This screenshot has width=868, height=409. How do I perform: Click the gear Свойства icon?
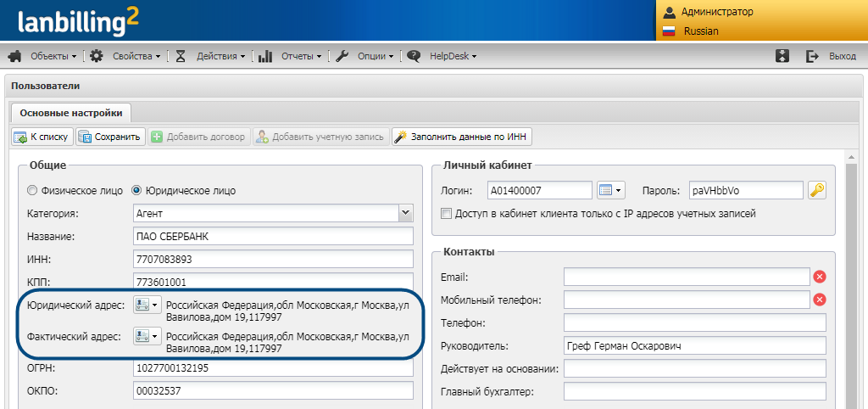click(x=97, y=56)
